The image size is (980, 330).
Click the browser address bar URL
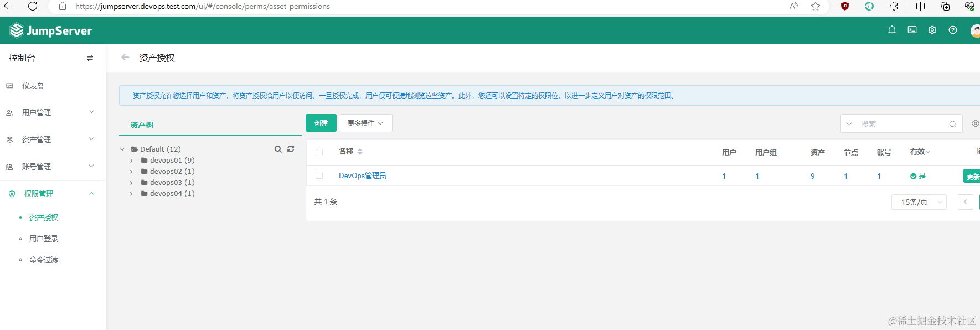pos(203,6)
